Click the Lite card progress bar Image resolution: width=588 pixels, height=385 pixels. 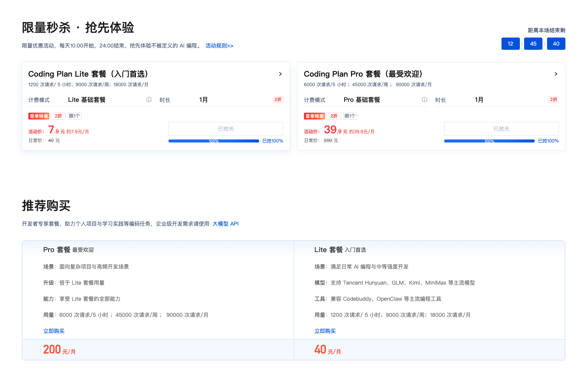click(x=214, y=141)
